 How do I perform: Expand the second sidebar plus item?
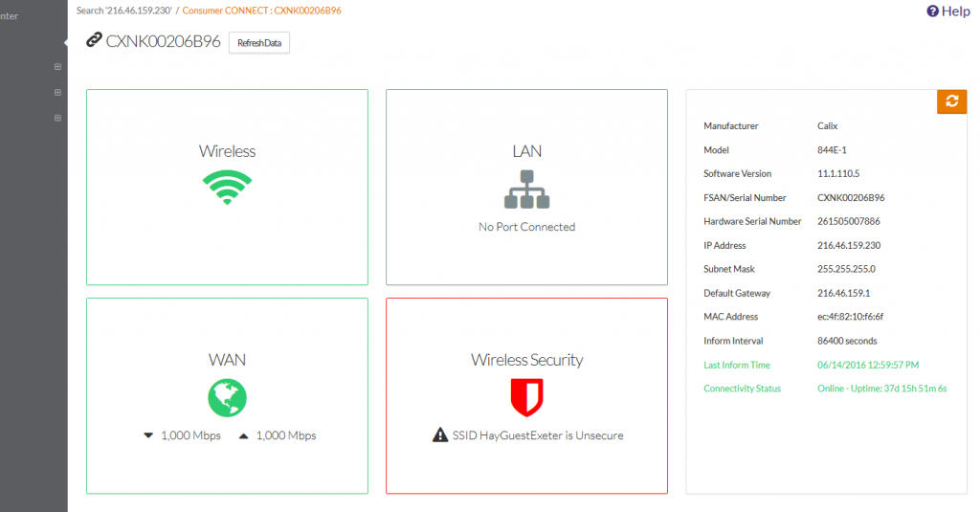pos(57,93)
